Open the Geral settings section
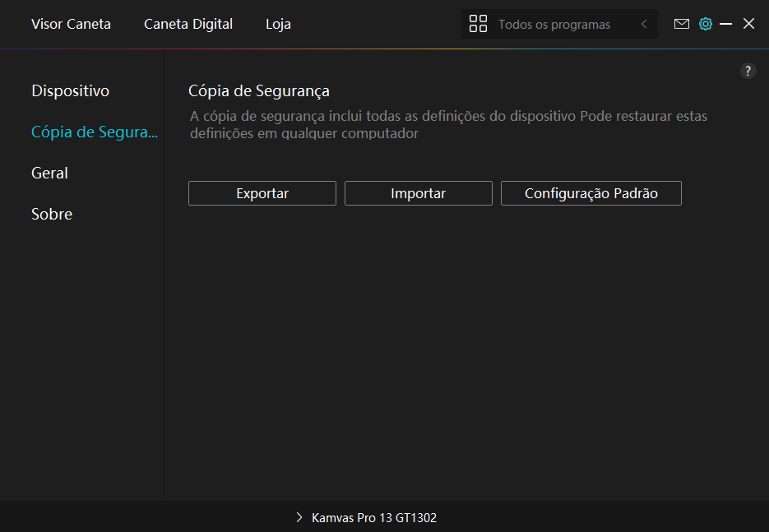Viewport: 769px width, 532px height. [49, 173]
